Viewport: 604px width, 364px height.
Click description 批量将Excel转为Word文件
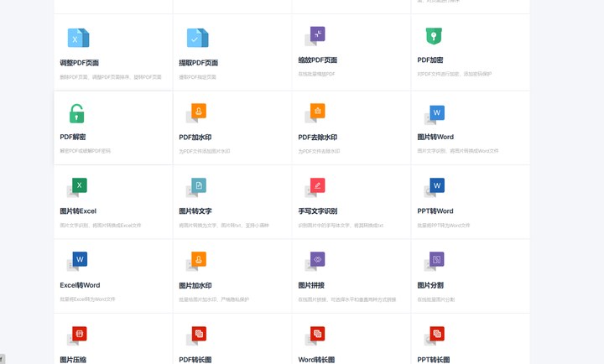click(x=87, y=299)
